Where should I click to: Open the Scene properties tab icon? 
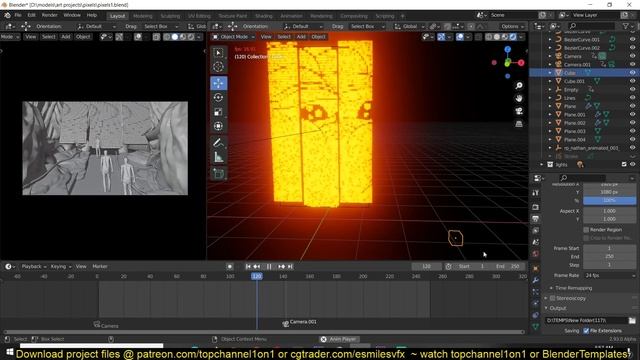(536, 242)
